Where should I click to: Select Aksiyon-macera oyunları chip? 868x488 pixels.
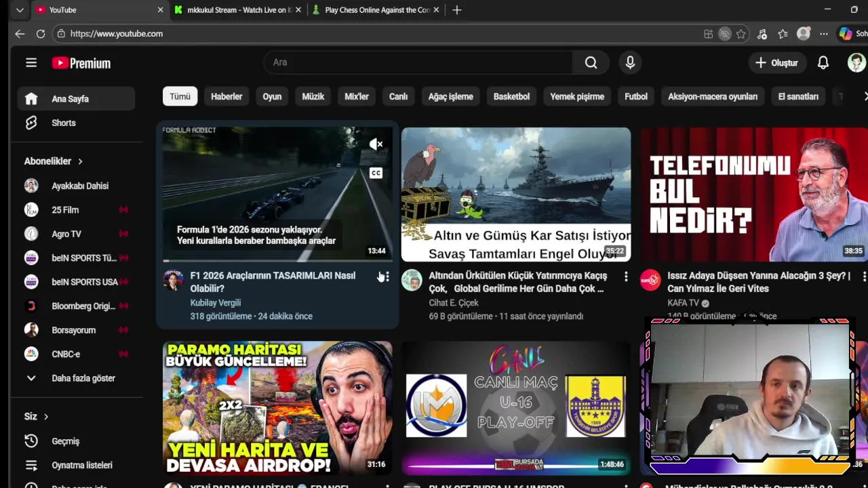(713, 96)
